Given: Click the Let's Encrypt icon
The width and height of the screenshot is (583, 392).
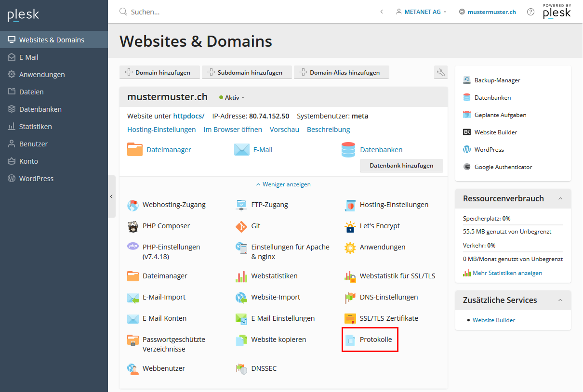Looking at the screenshot, I should pos(350,226).
